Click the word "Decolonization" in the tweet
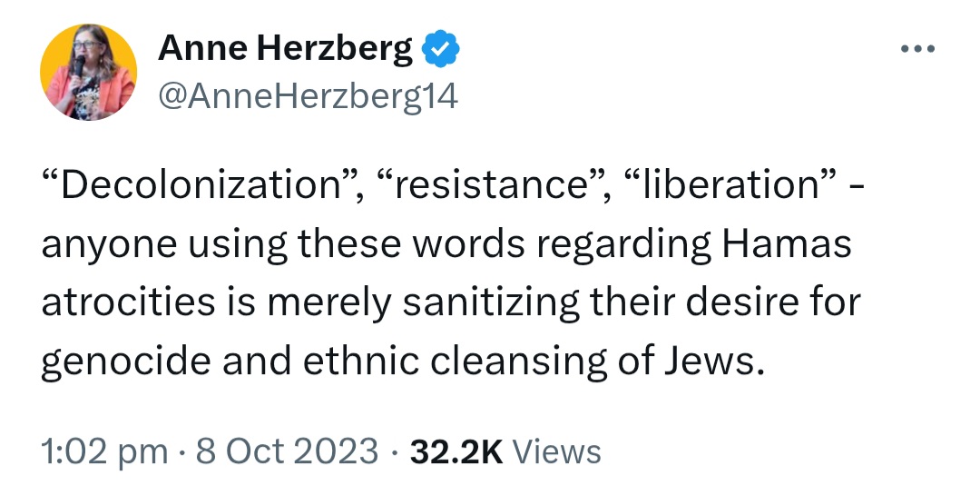This screenshot has width=980, height=495. pos(200,185)
